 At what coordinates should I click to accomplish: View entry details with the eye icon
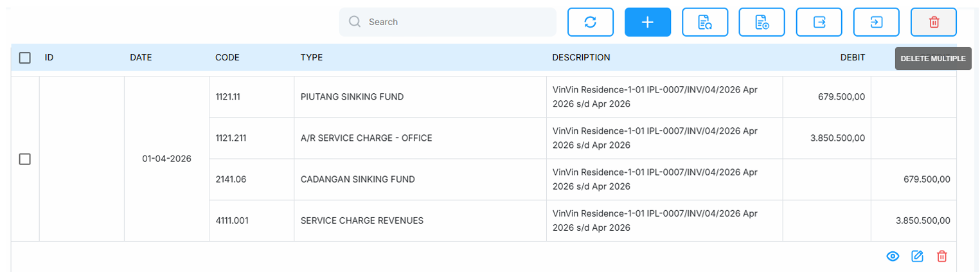click(893, 256)
